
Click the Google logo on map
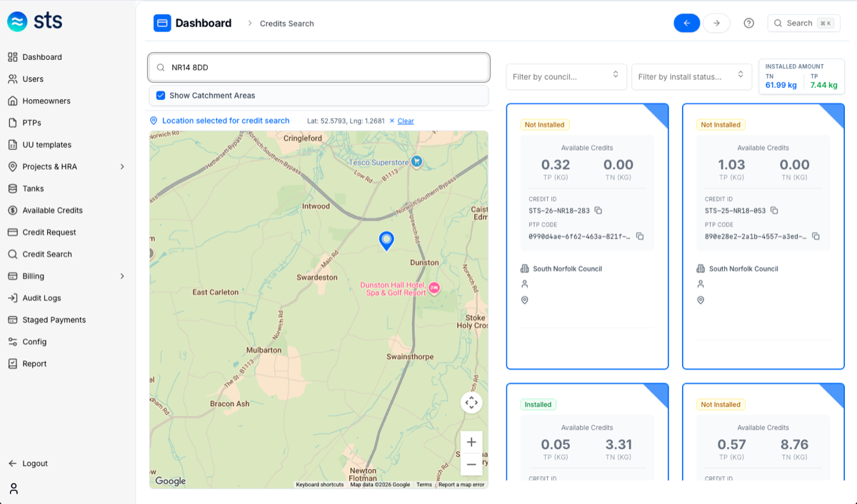[x=171, y=481]
